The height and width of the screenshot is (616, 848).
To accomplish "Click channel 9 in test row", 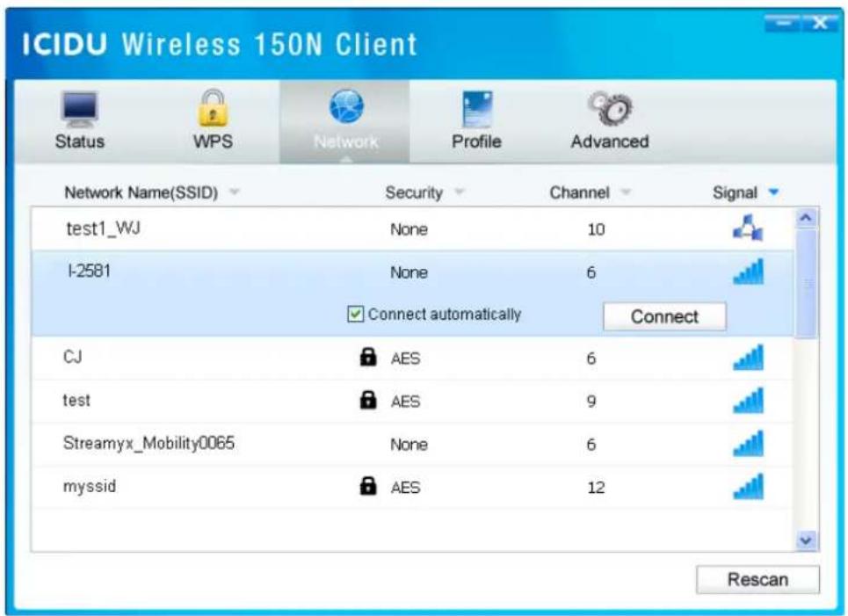I will (591, 402).
